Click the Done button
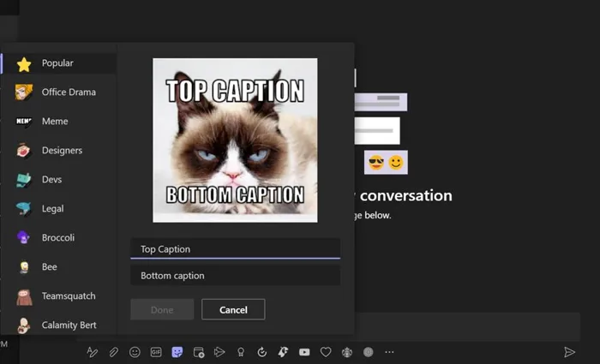The image size is (600, 364). (x=162, y=310)
